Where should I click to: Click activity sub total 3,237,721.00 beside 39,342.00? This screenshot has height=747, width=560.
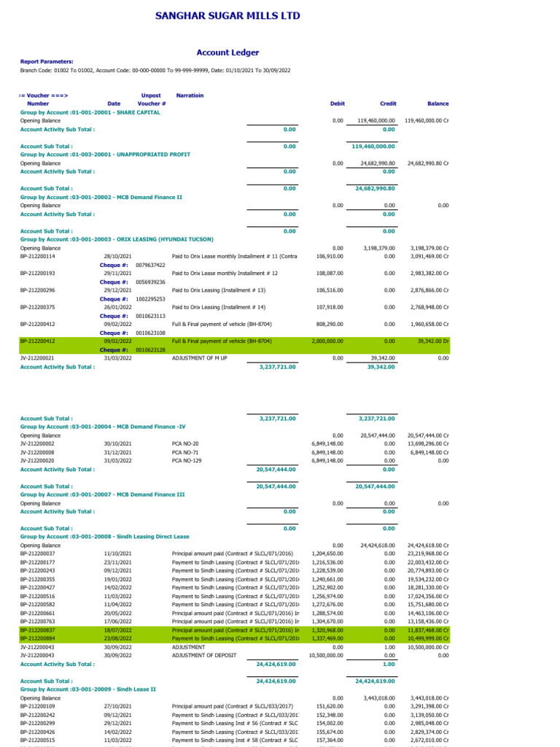pos(277,367)
